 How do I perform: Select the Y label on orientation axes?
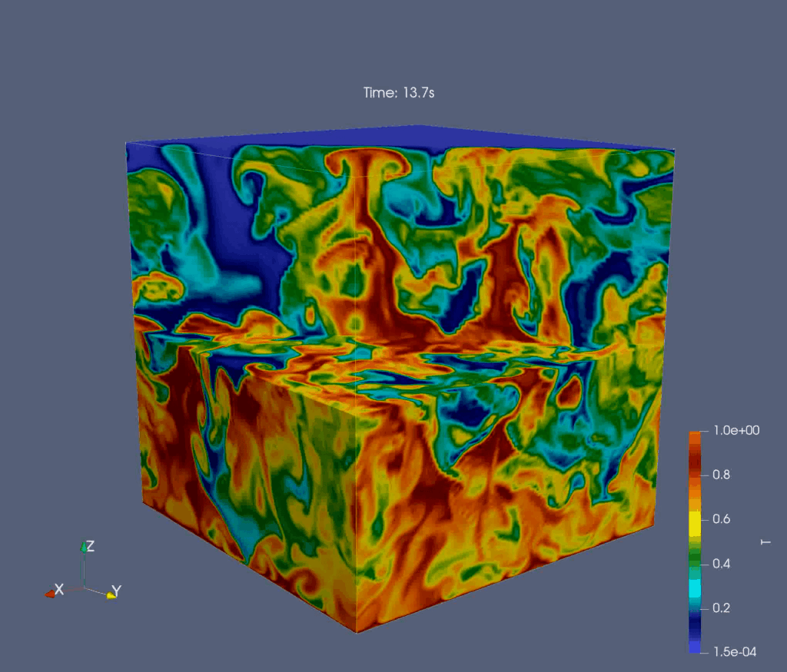pyautogui.click(x=116, y=591)
